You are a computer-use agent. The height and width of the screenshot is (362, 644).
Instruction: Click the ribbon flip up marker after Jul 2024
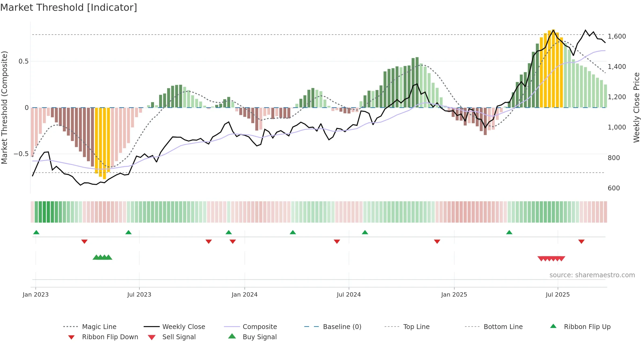(x=365, y=232)
